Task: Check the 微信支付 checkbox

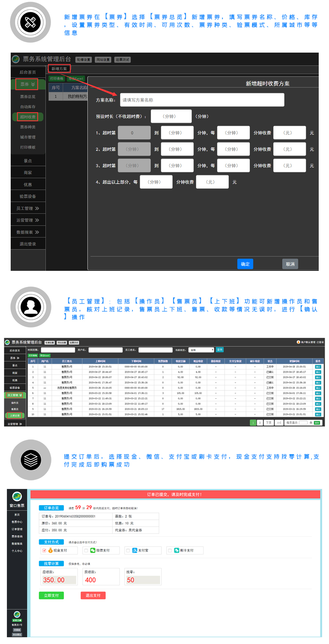Action: coord(86,550)
